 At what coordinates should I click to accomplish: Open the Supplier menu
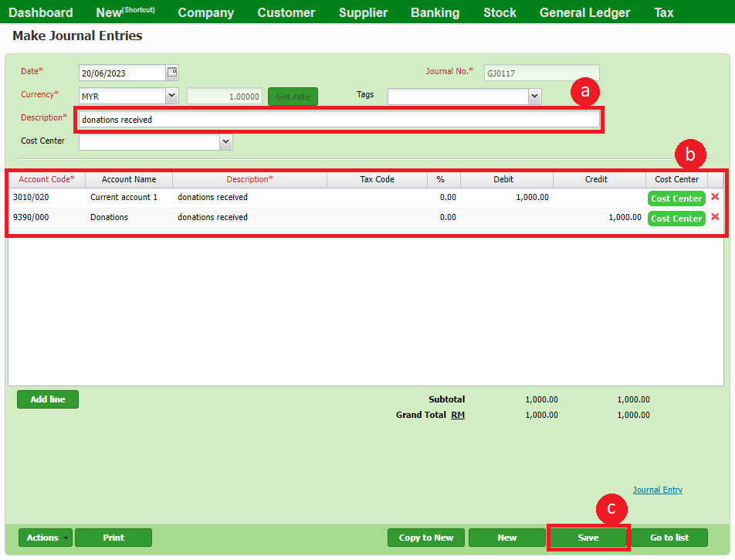[364, 12]
